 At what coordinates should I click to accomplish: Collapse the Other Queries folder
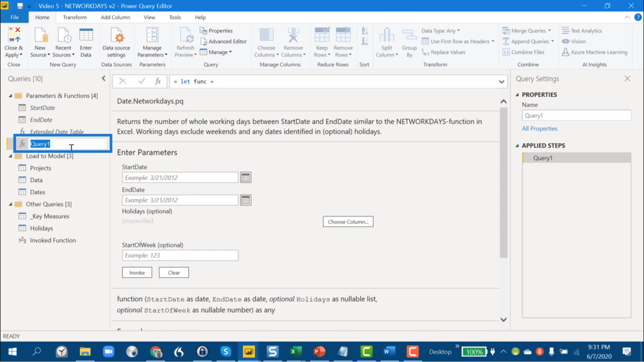10,204
